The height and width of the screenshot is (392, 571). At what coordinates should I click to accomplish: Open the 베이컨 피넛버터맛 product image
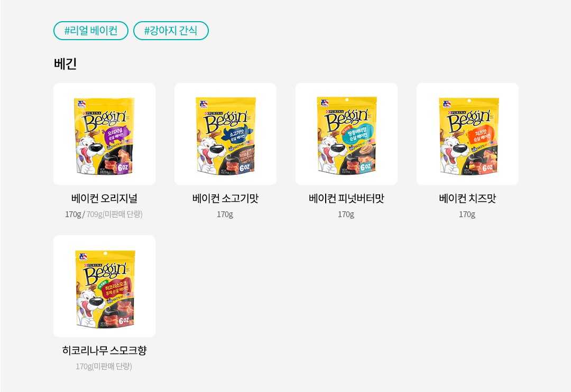tap(346, 134)
